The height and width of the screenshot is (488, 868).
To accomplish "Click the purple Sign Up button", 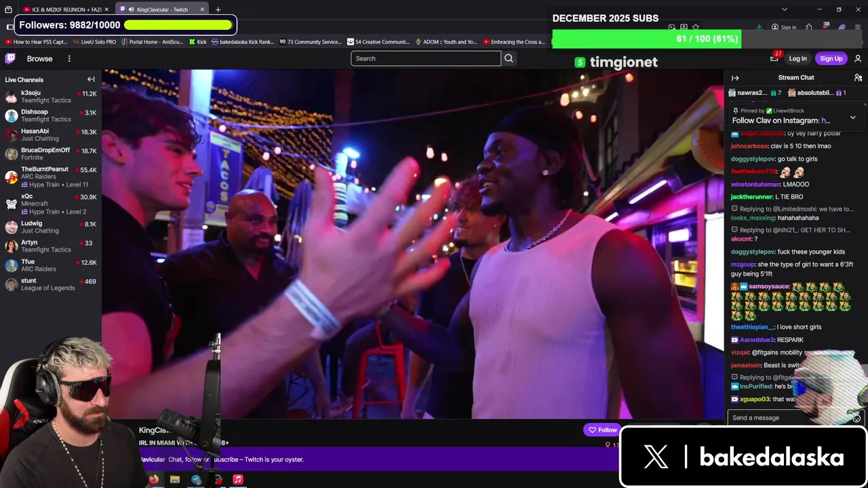I will (x=831, y=58).
